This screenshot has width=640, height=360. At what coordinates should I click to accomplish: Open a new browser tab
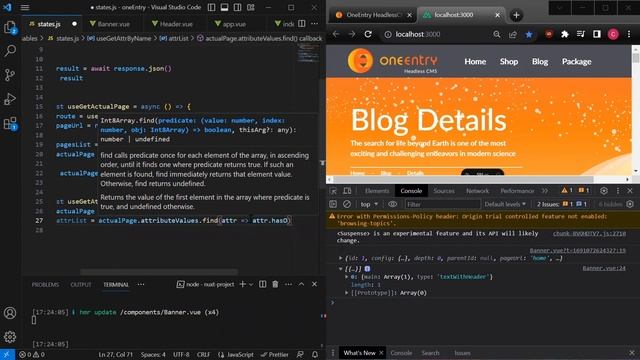coord(516,15)
